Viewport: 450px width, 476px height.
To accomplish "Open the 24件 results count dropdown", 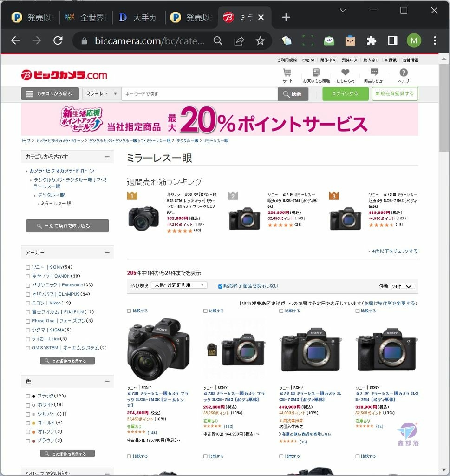I will click(x=403, y=286).
